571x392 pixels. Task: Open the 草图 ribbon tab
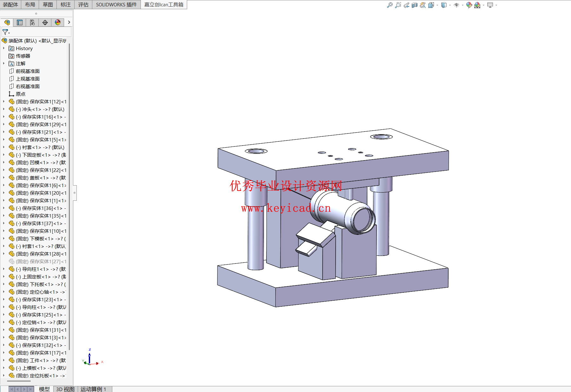pyautogui.click(x=48, y=5)
